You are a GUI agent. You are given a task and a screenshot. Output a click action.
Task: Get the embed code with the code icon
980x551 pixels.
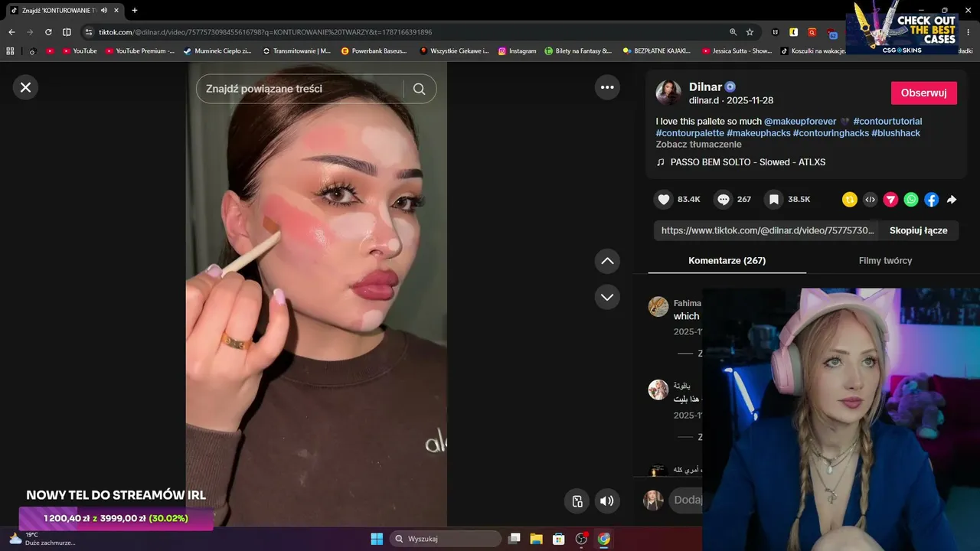coord(870,200)
